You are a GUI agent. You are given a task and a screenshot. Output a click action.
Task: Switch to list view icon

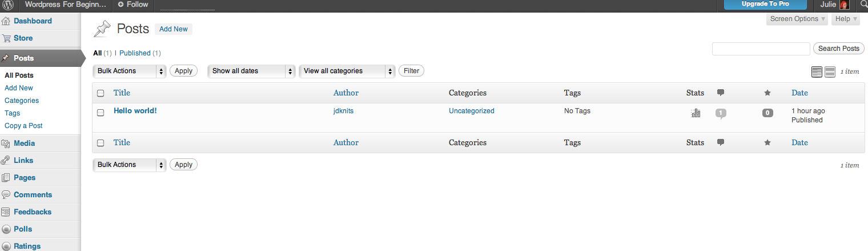tap(817, 71)
